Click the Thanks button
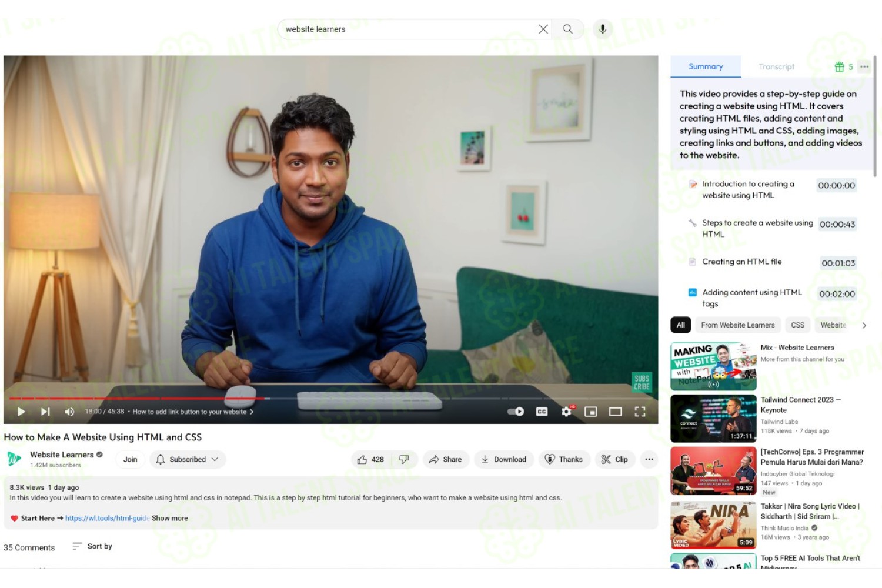 [x=564, y=459]
